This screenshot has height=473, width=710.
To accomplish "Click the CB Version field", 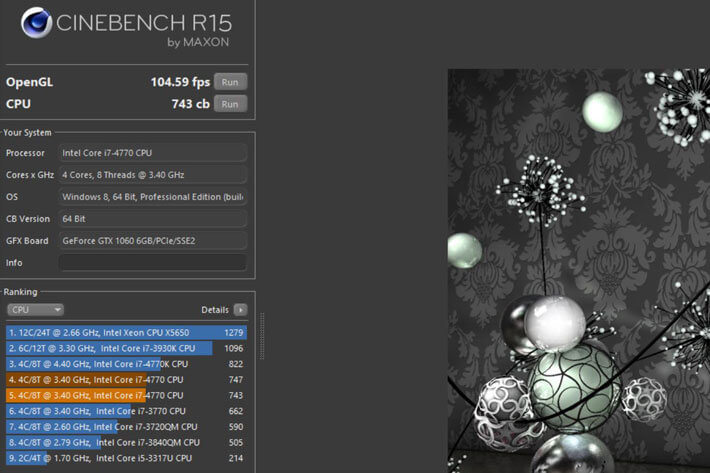I will coord(152,219).
